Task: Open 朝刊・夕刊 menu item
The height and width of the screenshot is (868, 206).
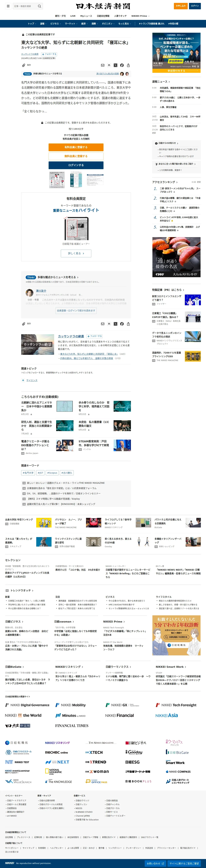Action: [x=60, y=16]
